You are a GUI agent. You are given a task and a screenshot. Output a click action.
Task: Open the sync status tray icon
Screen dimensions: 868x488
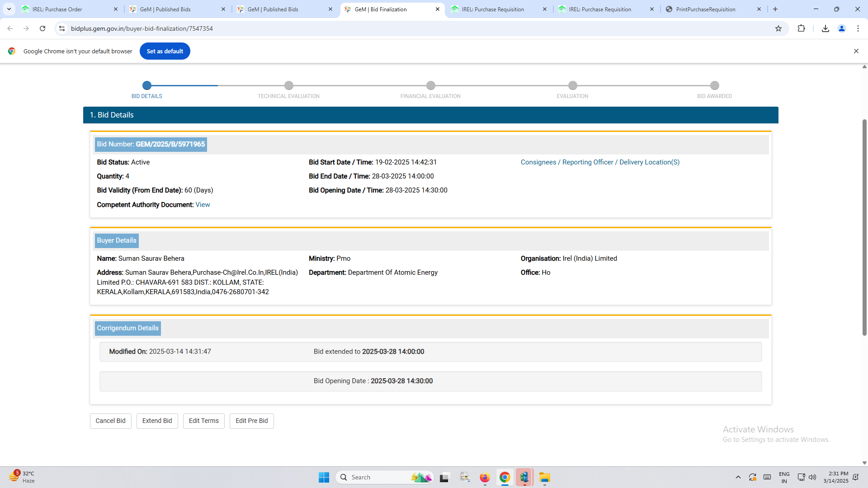tap(753, 477)
